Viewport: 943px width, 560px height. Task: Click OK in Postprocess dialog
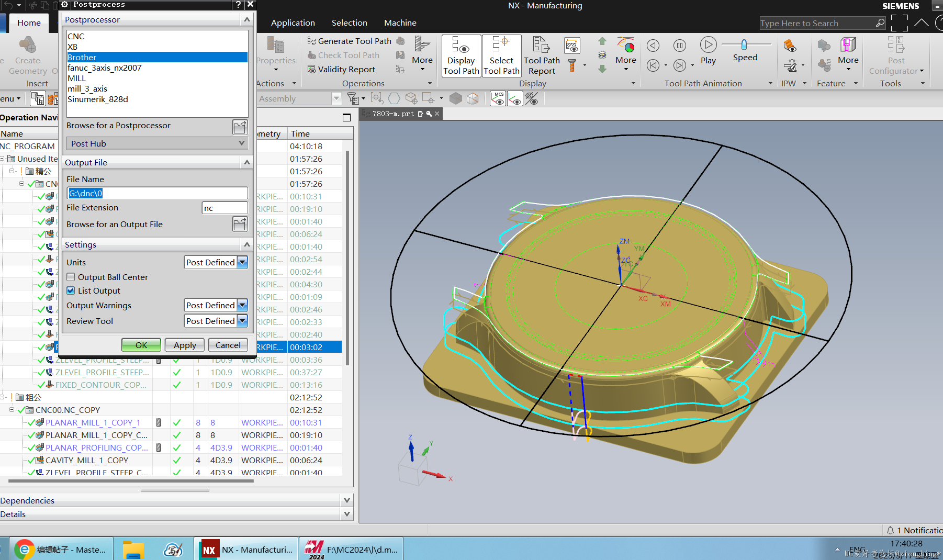click(141, 345)
